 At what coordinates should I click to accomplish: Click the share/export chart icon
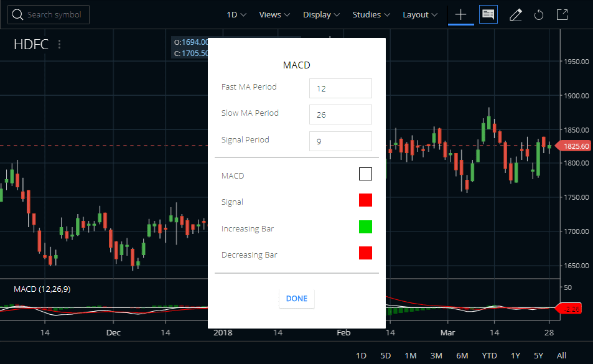(x=562, y=15)
